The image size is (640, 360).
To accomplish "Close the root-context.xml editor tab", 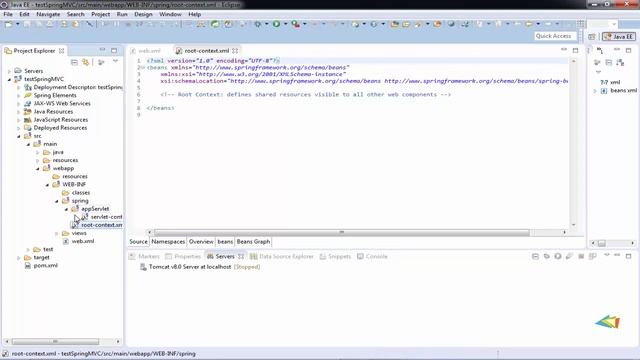I will click(235, 51).
